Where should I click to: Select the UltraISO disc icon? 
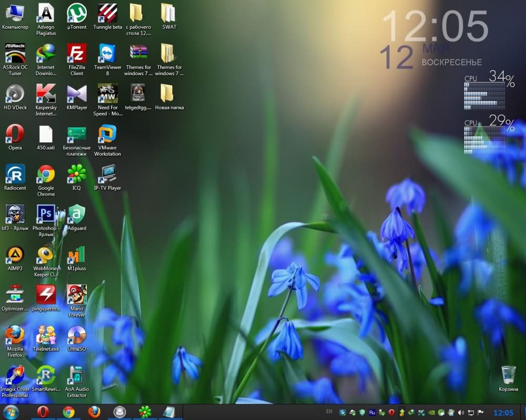[77, 335]
